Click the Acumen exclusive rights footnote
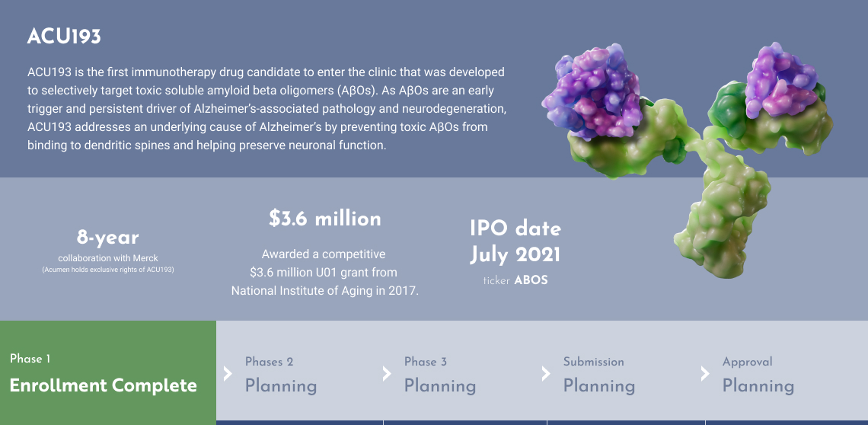 (x=108, y=270)
